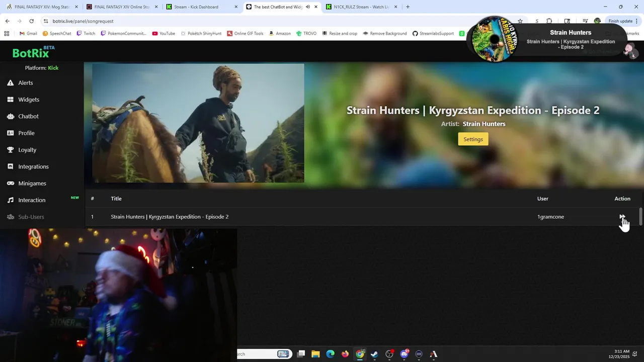Click the now-playing song title heading
This screenshot has width=644, height=362.
coord(473,111)
